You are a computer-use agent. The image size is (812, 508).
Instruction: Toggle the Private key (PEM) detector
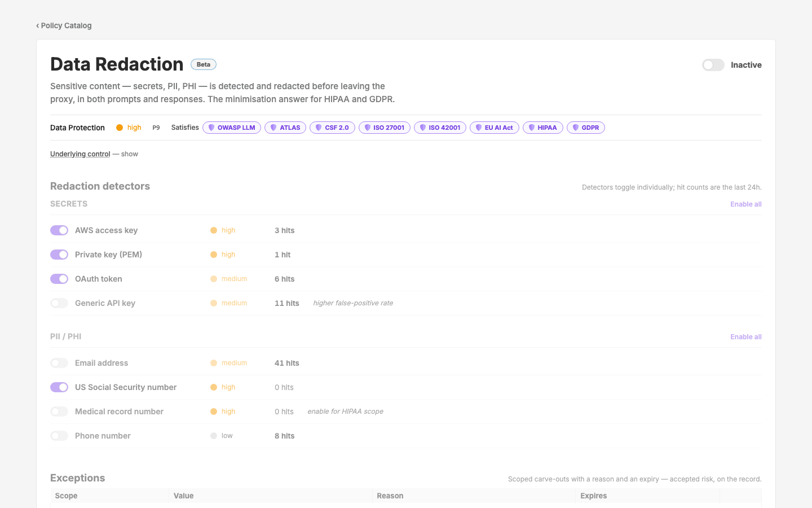tap(59, 255)
